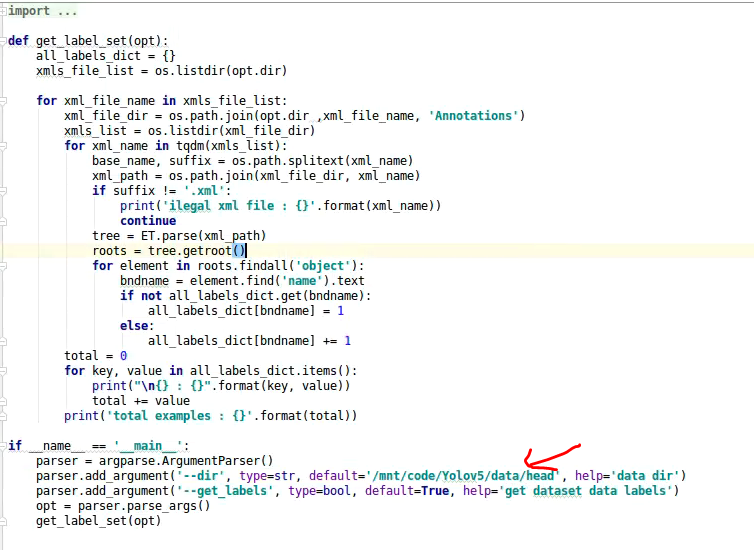754x550 pixels.
Task: Click the 'total = 0' line
Action: point(96,356)
